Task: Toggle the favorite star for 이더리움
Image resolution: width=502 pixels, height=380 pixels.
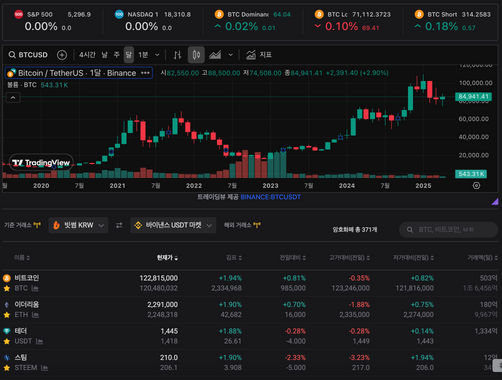Action: coord(7,315)
